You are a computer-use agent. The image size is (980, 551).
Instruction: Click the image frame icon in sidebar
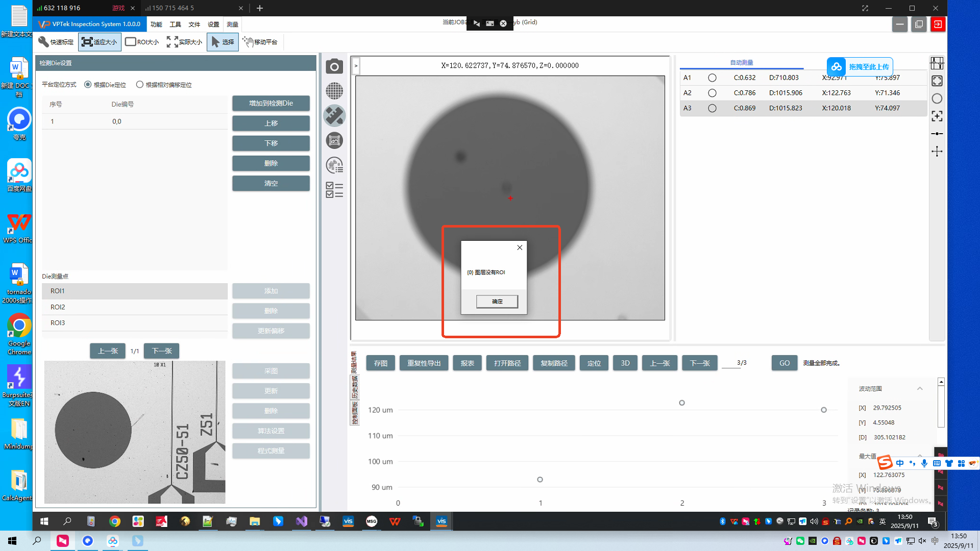(x=334, y=140)
